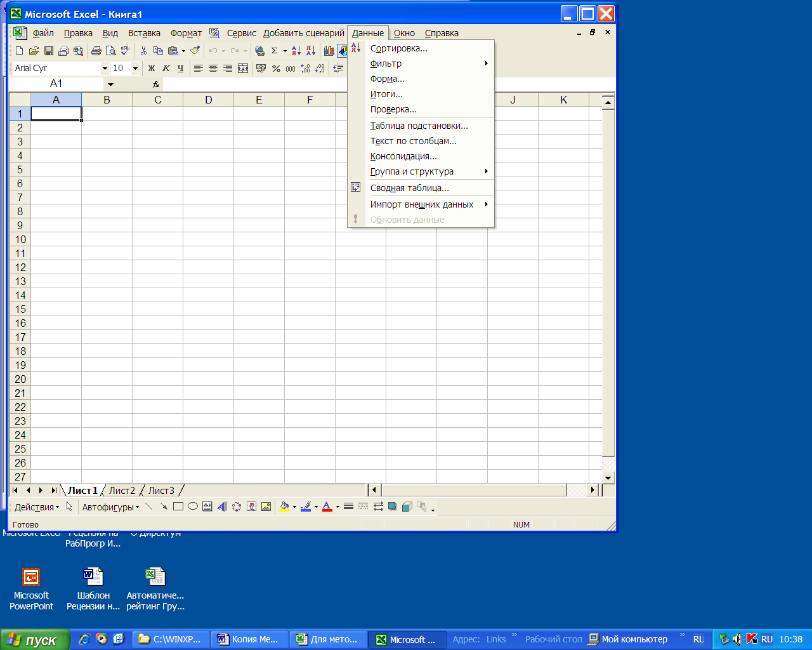Activate the Format Painter brush

click(195, 51)
